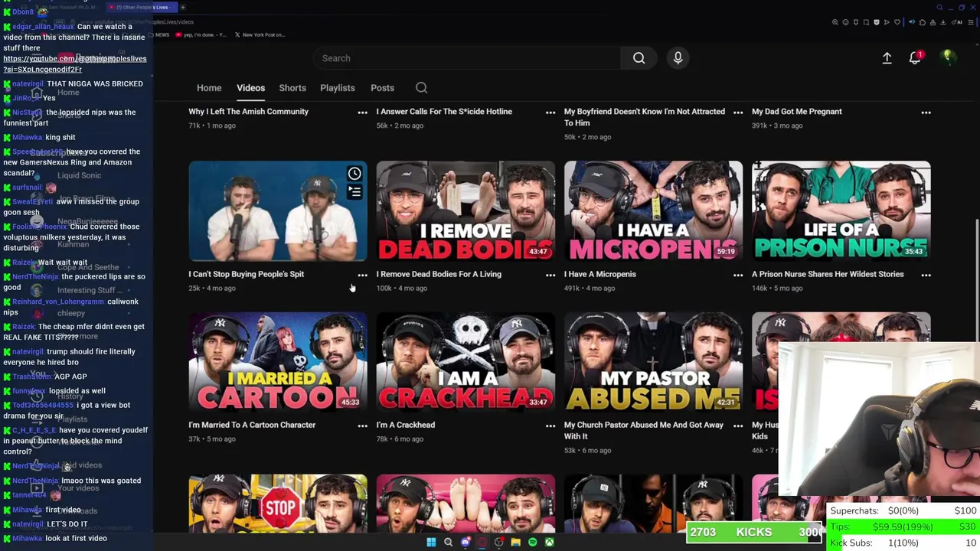Image resolution: width=980 pixels, height=551 pixels.
Task: Open OBS Studio from the taskbar
Action: (x=499, y=543)
